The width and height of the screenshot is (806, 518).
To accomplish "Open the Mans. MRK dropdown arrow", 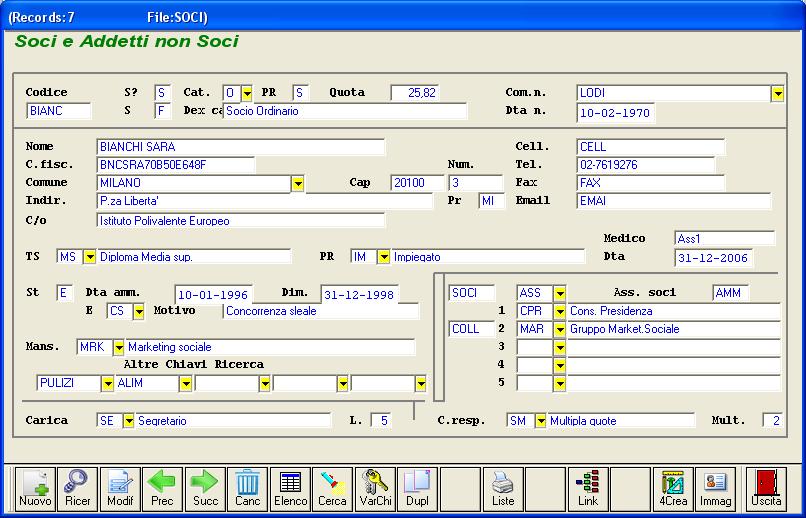I will point(119,347).
